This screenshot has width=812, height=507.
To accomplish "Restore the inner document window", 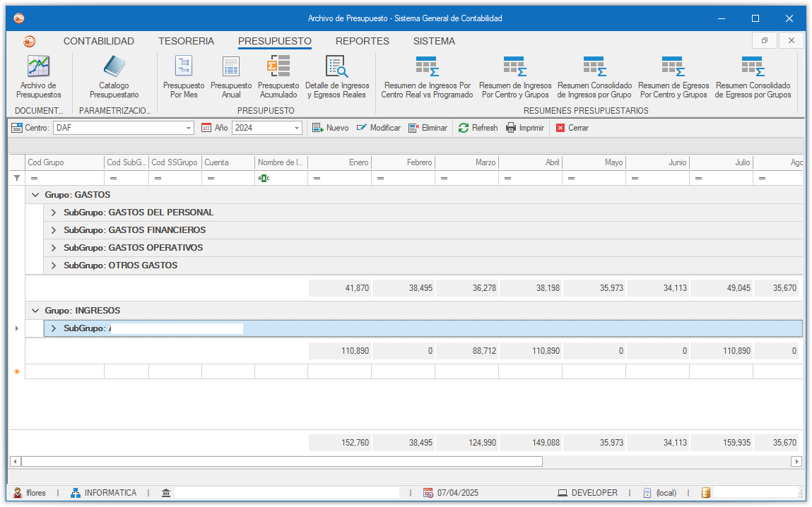I will (x=765, y=40).
